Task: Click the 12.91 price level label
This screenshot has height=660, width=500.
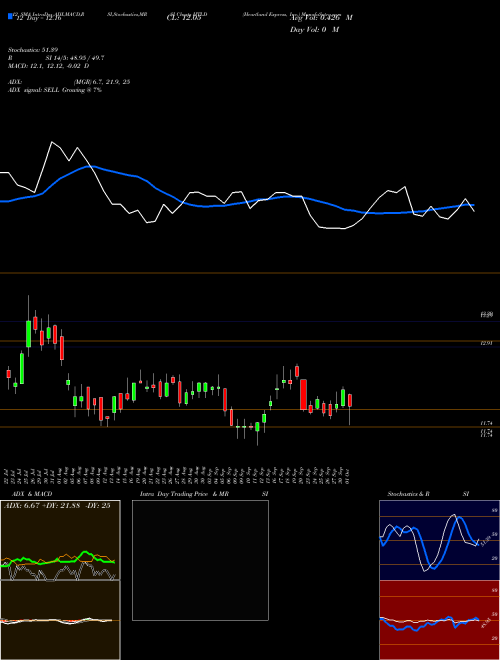Action: coord(487,343)
